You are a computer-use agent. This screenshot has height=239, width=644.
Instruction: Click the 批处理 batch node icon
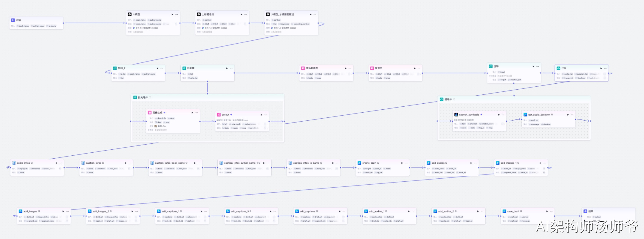(x=184, y=68)
